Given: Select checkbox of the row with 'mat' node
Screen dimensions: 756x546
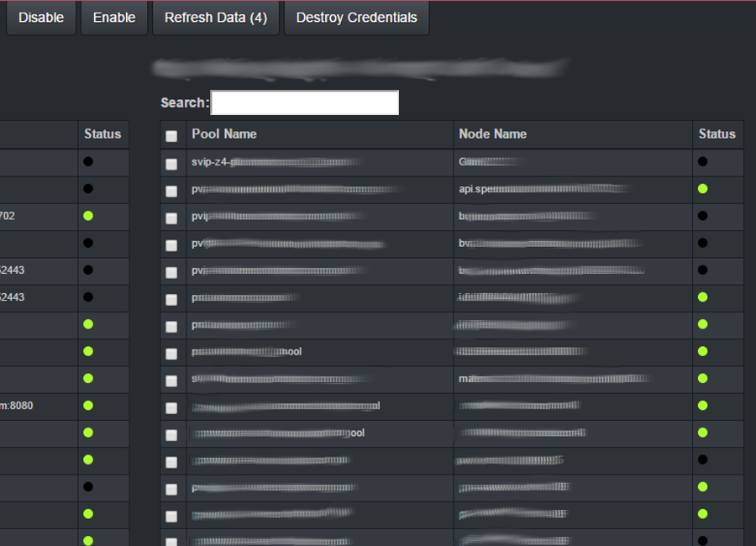Looking at the screenshot, I should [171, 381].
